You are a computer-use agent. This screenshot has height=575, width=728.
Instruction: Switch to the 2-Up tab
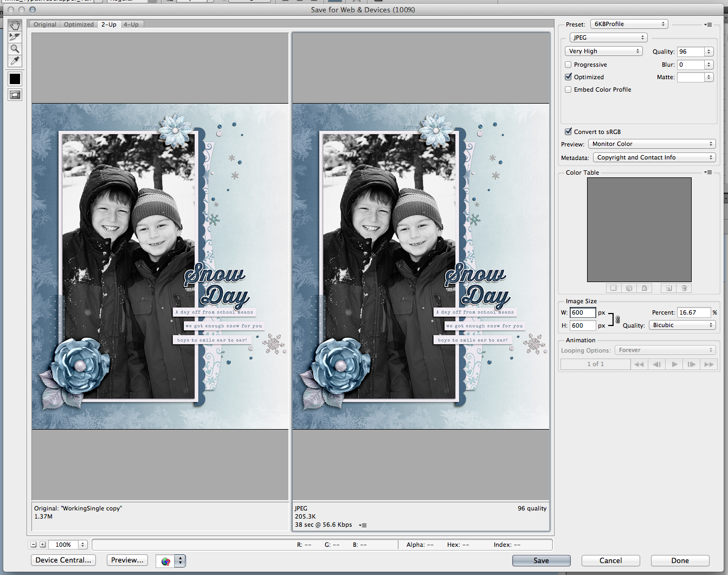108,24
